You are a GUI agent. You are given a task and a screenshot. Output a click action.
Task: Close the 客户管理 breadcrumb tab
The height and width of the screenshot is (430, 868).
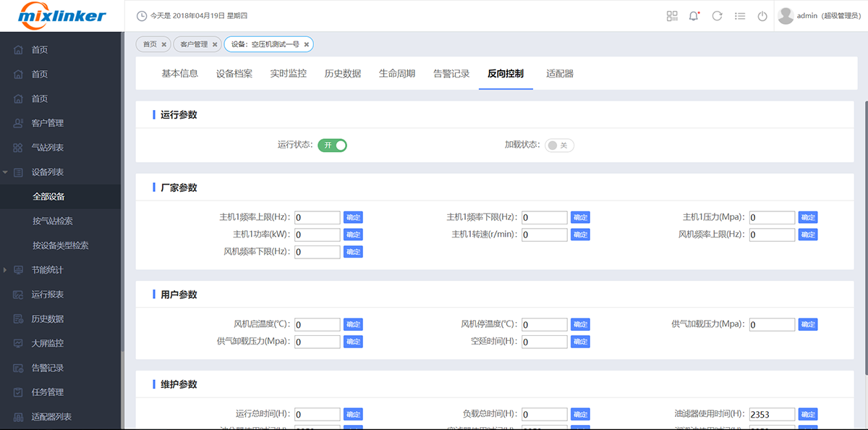(215, 44)
